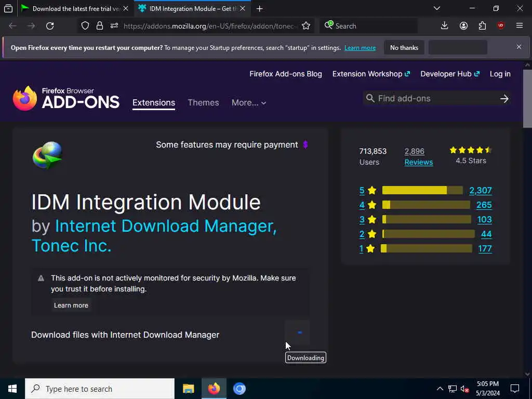Open the tracking protection shield icon

(x=85, y=26)
